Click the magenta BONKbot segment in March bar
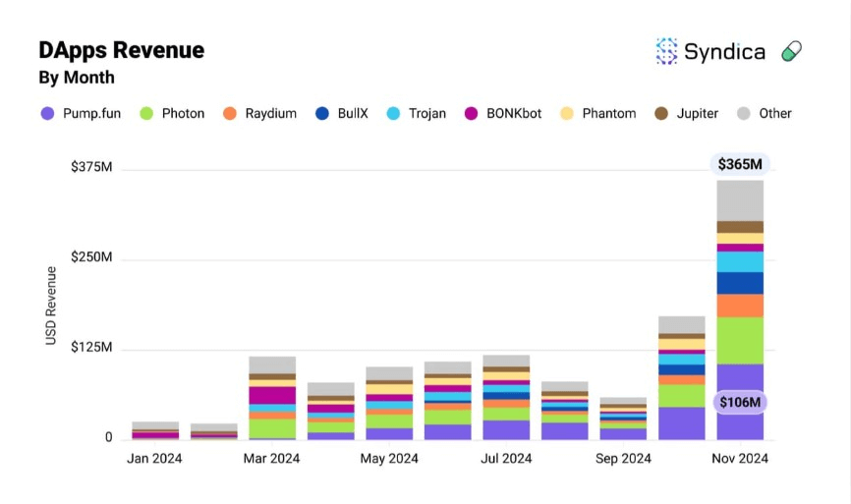Viewport: 851px width, 504px height. (272, 395)
